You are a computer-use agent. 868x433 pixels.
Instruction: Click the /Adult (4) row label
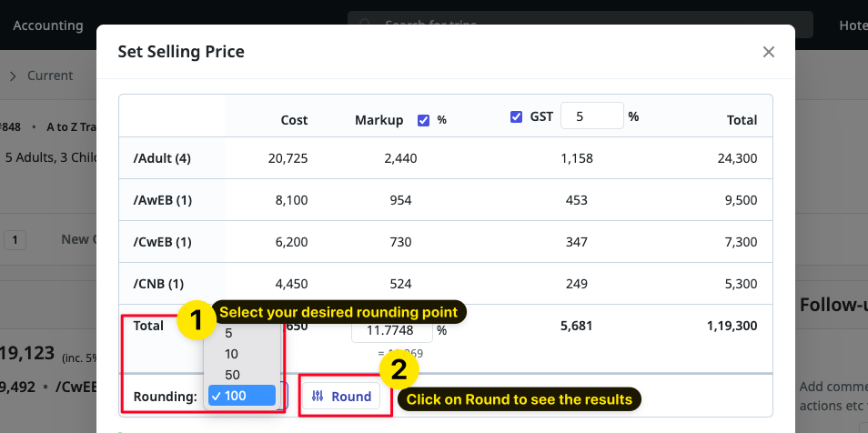162,158
